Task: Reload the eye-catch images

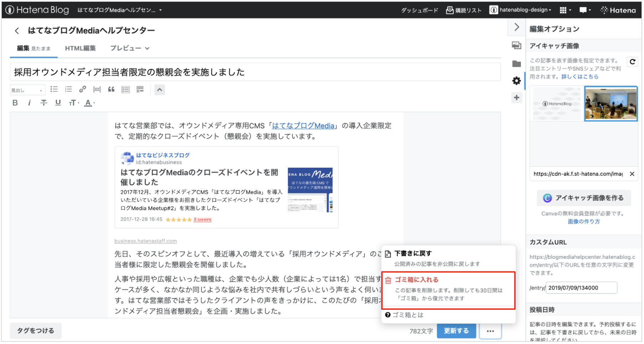Action: coord(632,62)
